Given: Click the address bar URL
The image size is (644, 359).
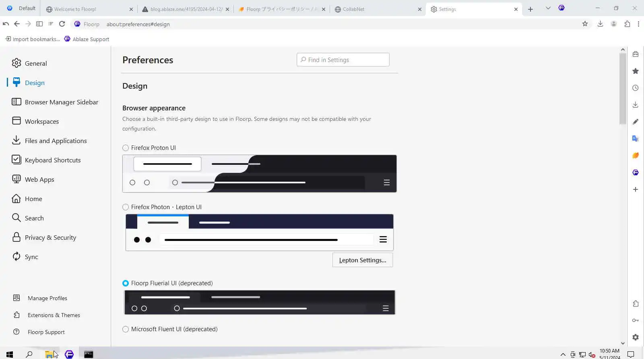Looking at the screenshot, I should pyautogui.click(x=138, y=24).
